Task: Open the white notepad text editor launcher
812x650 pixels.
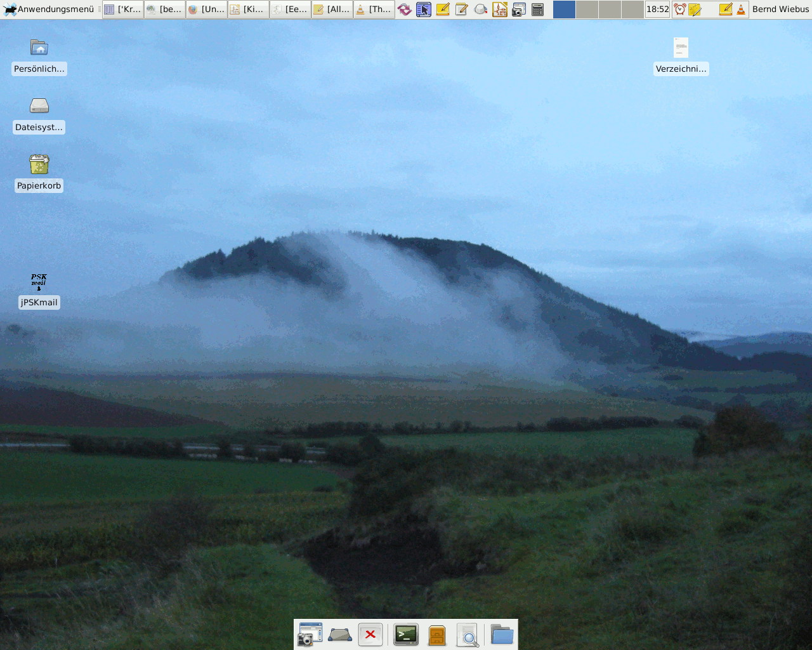Action: (462, 9)
